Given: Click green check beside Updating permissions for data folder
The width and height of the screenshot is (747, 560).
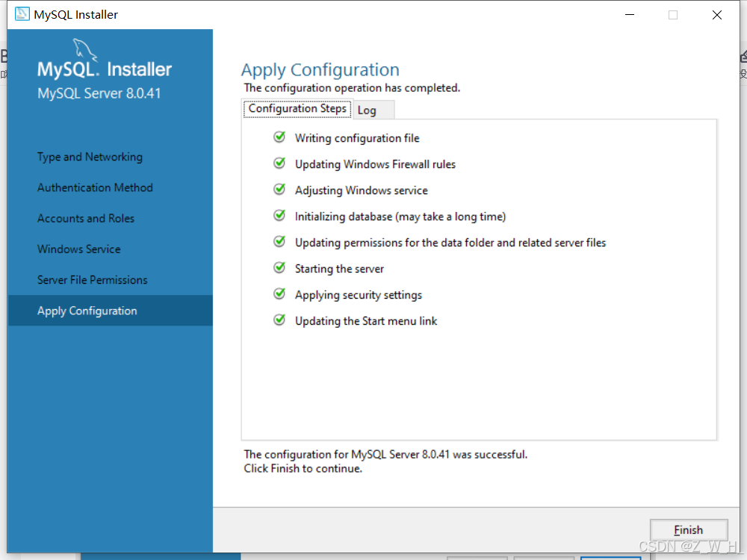Looking at the screenshot, I should [279, 242].
